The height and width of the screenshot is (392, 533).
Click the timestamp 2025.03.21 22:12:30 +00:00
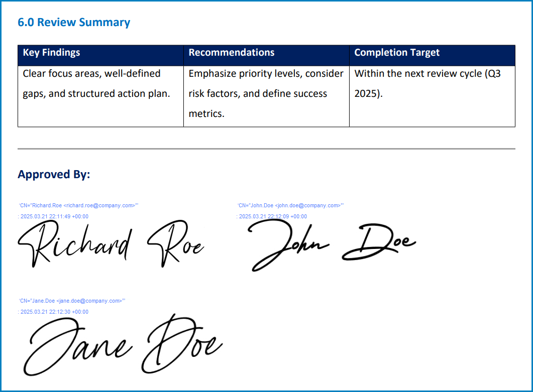click(x=53, y=312)
